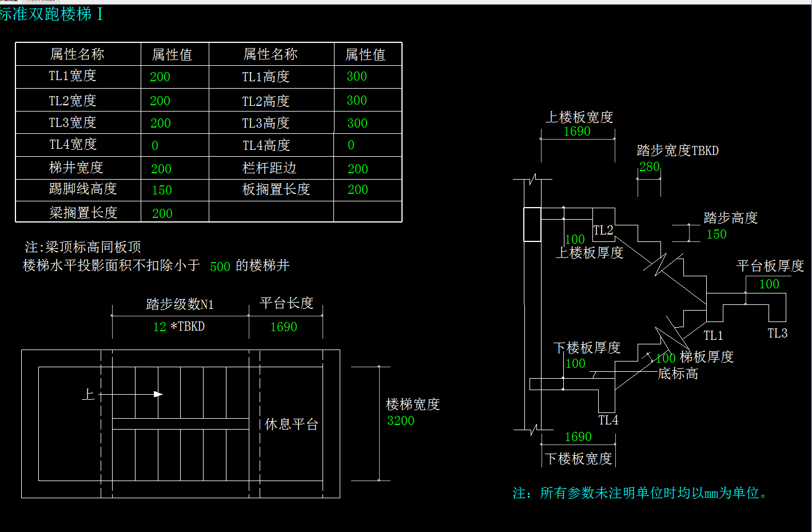Click the 踏步级数N1 dimension label

[x=180, y=304]
